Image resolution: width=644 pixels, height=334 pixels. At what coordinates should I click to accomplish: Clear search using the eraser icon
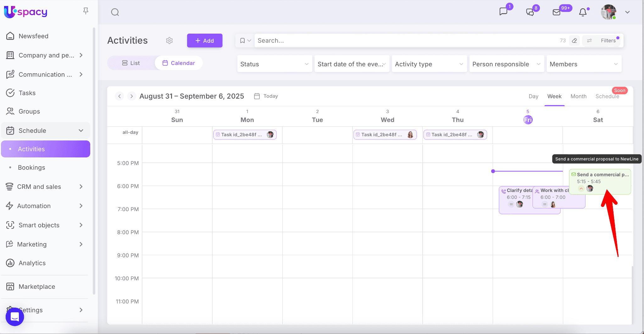[x=575, y=41]
